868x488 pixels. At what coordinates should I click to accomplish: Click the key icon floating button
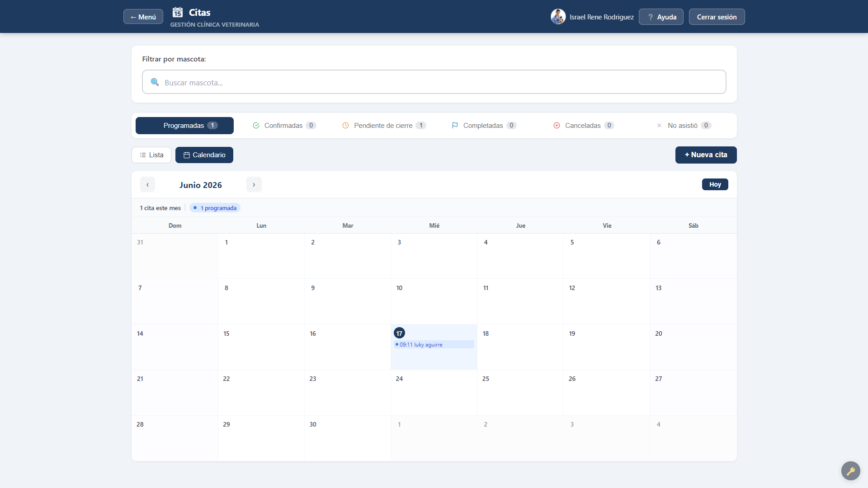point(850,471)
